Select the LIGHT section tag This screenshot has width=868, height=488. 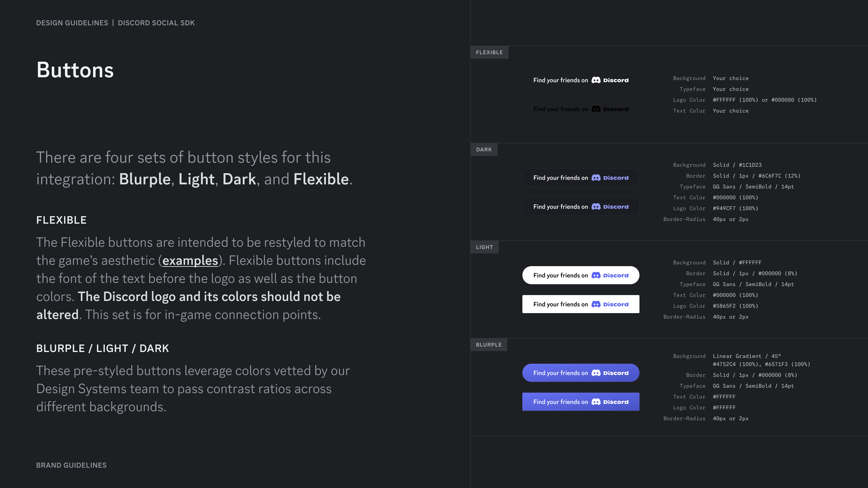point(485,247)
